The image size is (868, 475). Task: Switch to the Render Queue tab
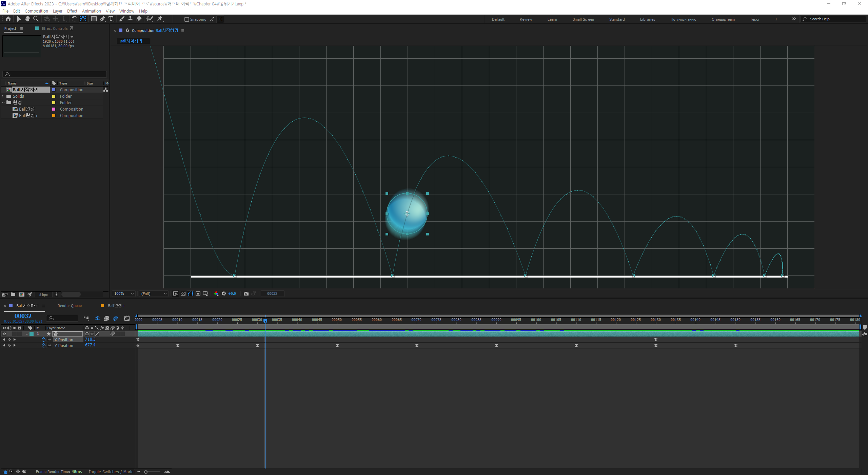click(70, 306)
